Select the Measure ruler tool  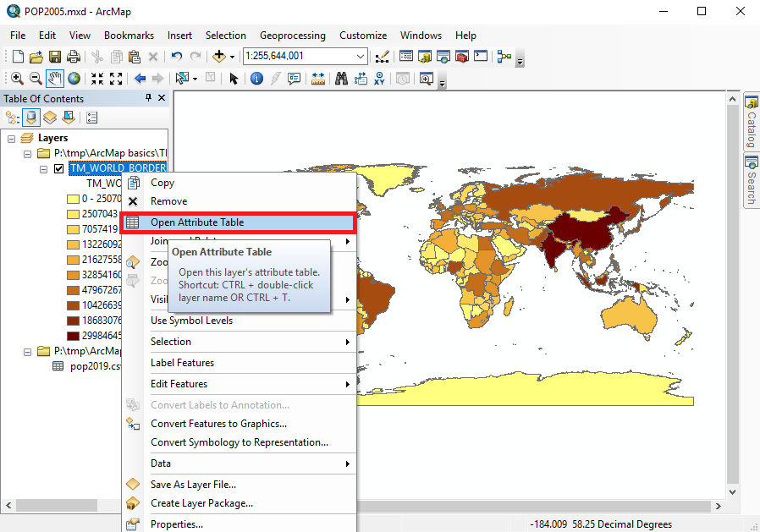point(318,79)
